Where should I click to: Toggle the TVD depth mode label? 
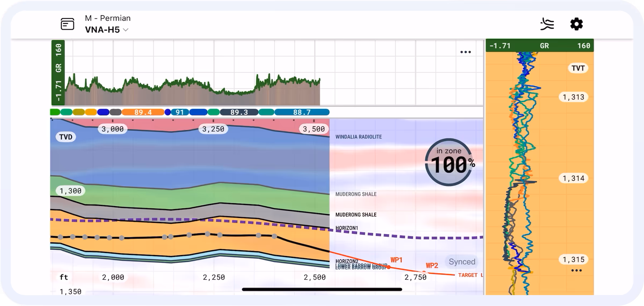pos(66,137)
